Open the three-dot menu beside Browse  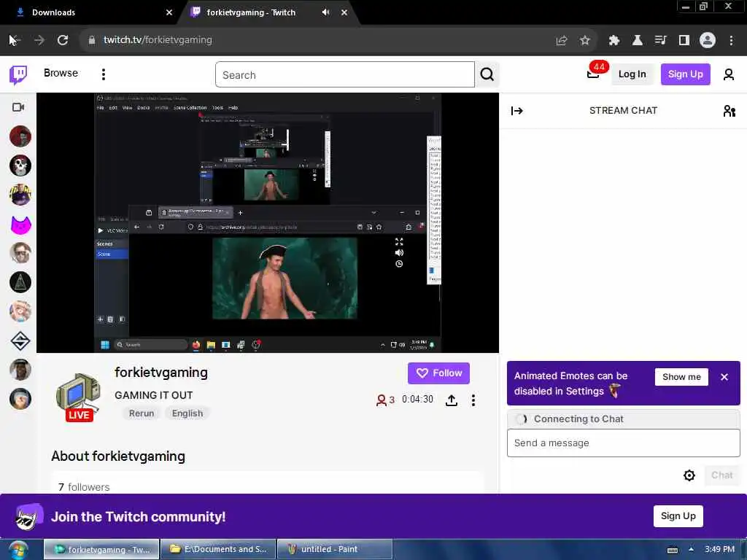[104, 74]
